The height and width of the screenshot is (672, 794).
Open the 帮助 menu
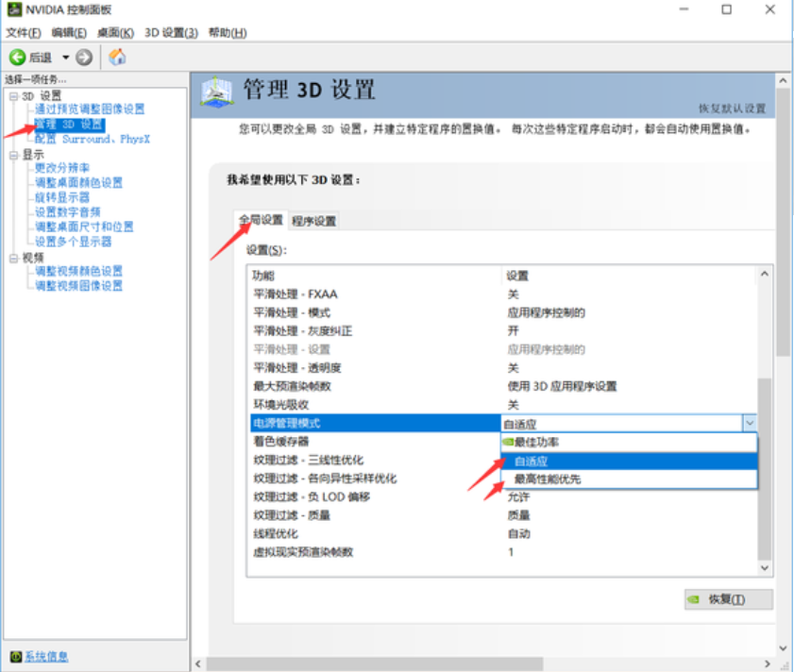226,32
